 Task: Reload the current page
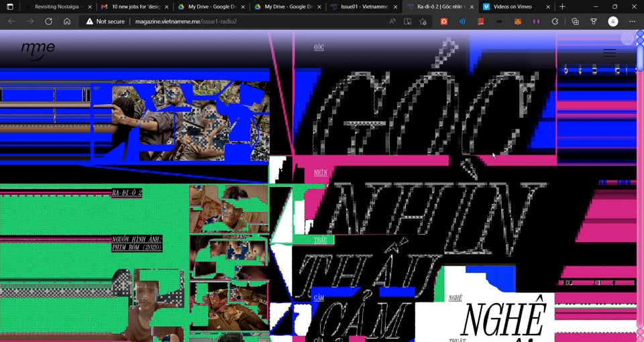[48, 21]
